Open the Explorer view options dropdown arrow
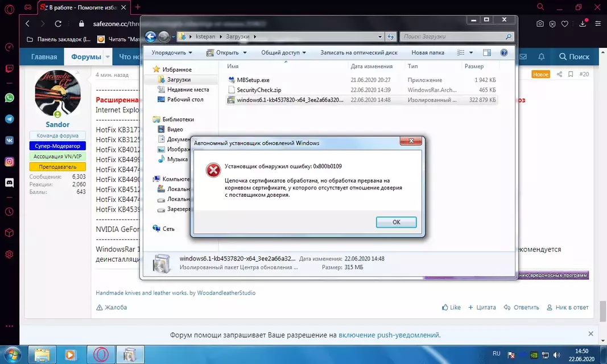The image size is (607, 364). pos(471,52)
